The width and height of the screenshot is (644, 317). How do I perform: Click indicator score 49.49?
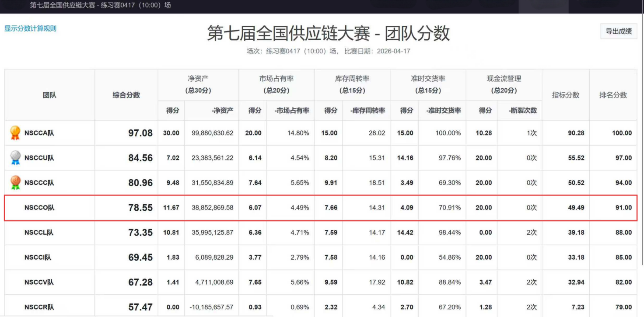click(576, 208)
